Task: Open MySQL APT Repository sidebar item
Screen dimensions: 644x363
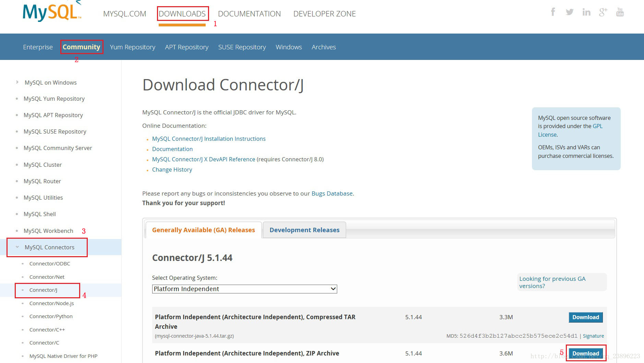Action: (x=53, y=115)
